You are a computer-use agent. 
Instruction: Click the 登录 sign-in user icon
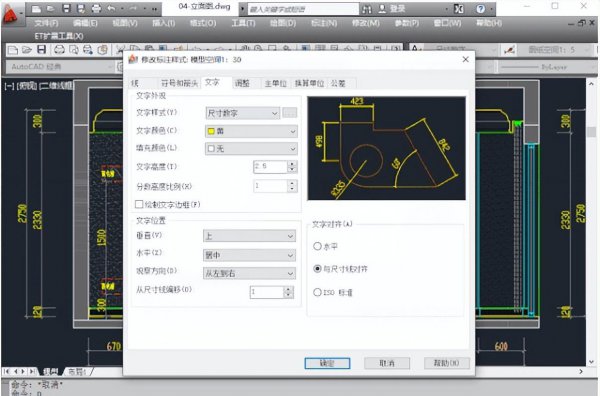(382, 8)
